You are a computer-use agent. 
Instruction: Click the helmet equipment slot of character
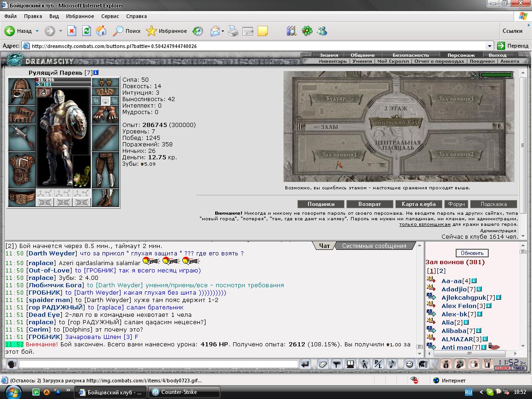point(21,91)
